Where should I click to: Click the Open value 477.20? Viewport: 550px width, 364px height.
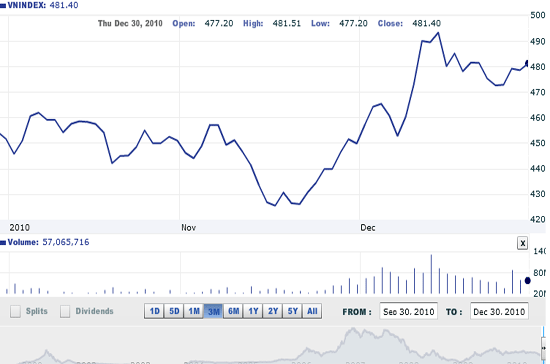click(x=219, y=23)
